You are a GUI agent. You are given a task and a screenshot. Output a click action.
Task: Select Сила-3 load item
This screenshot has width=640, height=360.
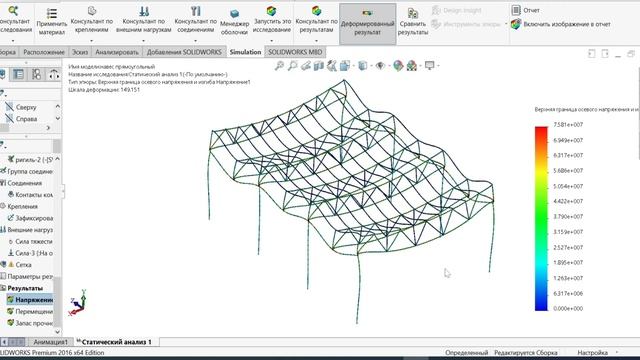click(x=30, y=253)
